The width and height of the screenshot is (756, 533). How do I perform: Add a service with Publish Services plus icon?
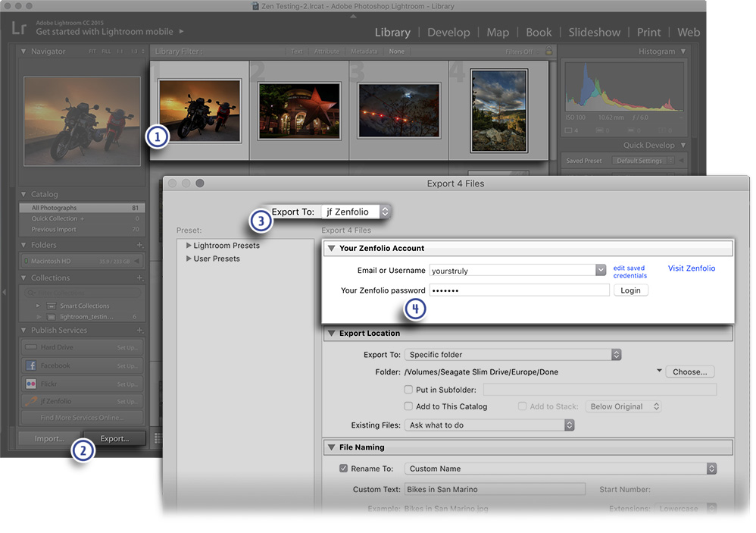pos(140,331)
